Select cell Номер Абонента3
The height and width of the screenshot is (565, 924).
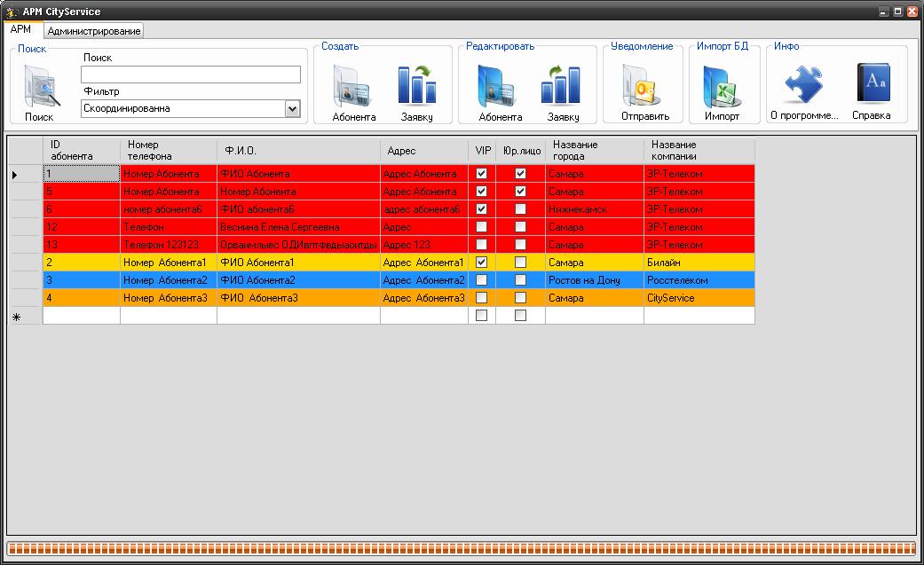tap(169, 297)
